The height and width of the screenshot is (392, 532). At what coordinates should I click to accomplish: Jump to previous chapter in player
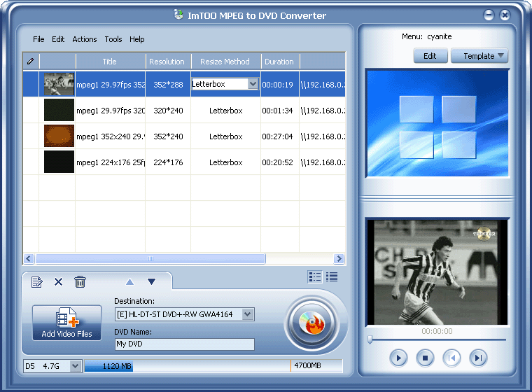pyautogui.click(x=452, y=358)
